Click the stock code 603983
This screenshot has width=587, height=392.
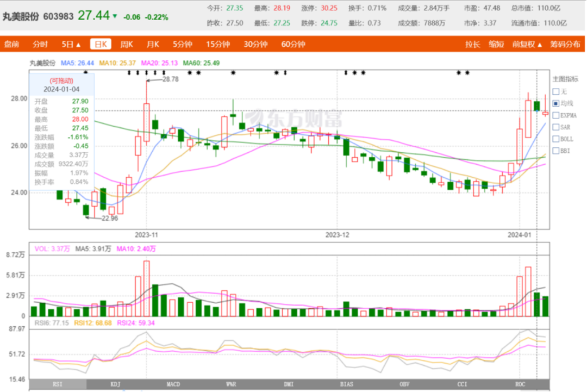[x=58, y=17]
